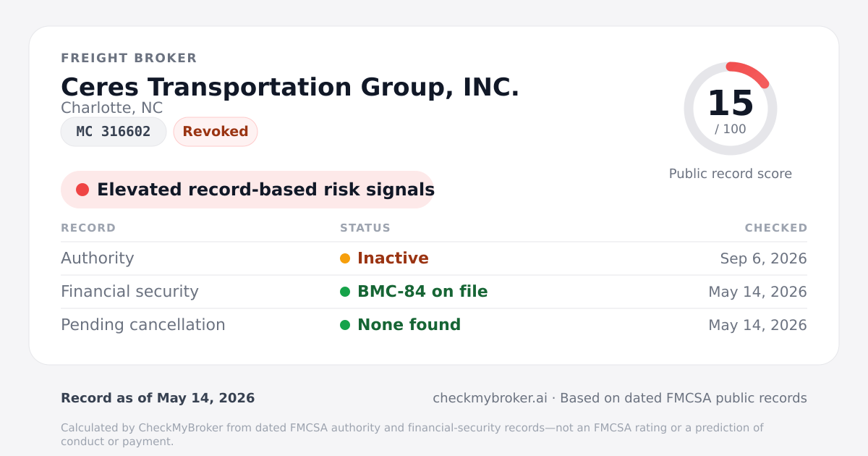Click the Revoked status badge
This screenshot has height=456, width=868.
point(216,132)
